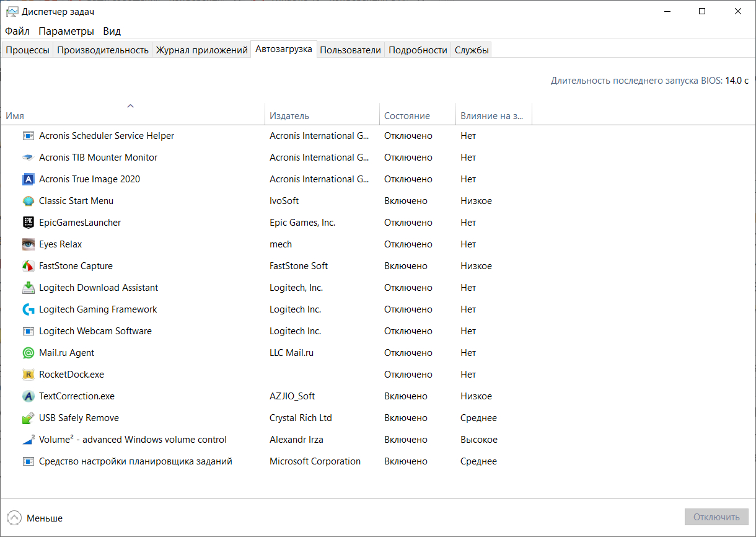Open the Журнал приложений tab
The image size is (756, 537).
(x=201, y=50)
